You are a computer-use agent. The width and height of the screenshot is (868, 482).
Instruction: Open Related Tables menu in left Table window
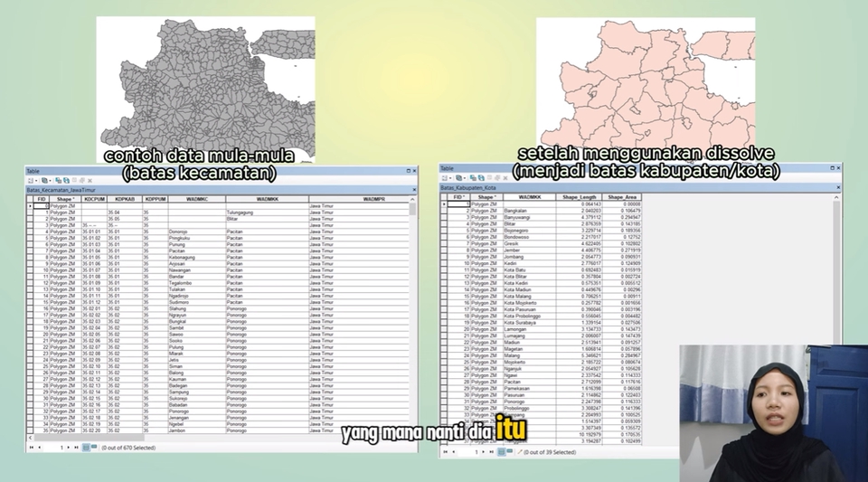46,180
